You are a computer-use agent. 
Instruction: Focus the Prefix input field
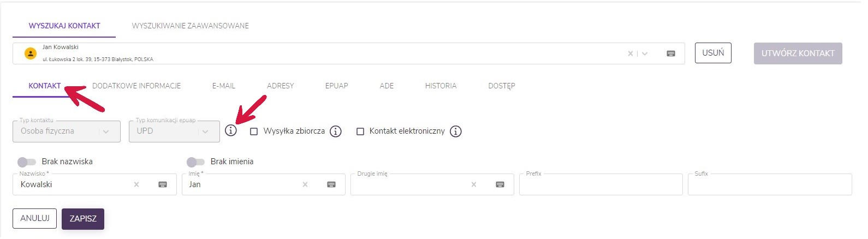(x=601, y=184)
